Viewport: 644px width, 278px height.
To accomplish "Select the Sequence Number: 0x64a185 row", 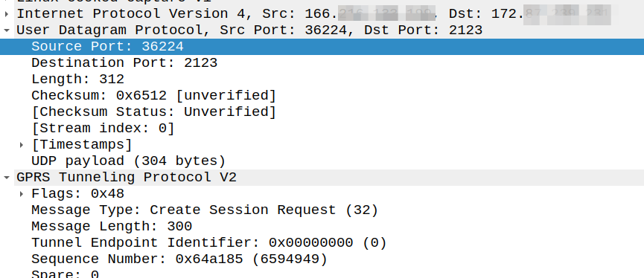I will coord(322,259).
